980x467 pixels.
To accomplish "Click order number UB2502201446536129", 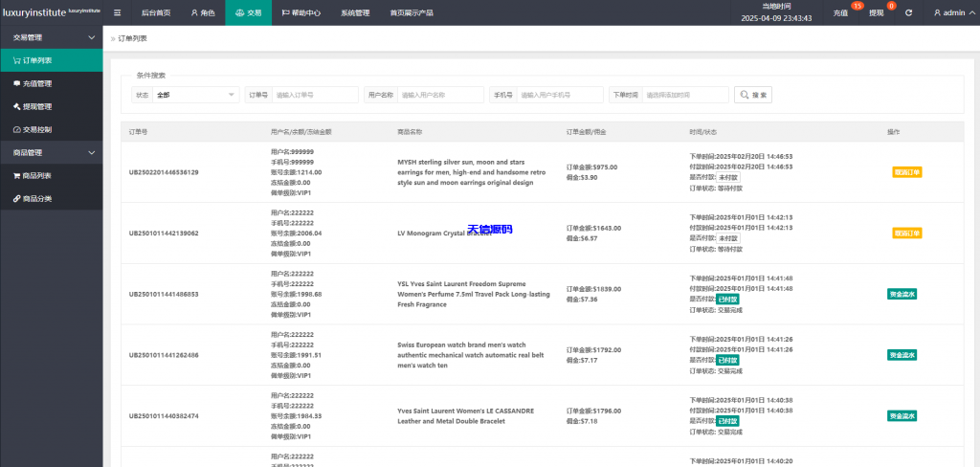I will (164, 172).
